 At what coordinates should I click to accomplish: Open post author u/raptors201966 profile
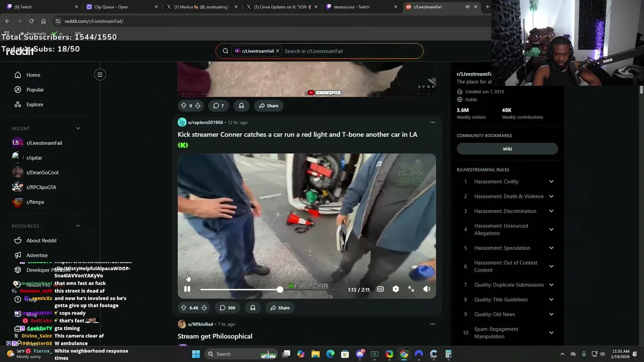(x=205, y=122)
